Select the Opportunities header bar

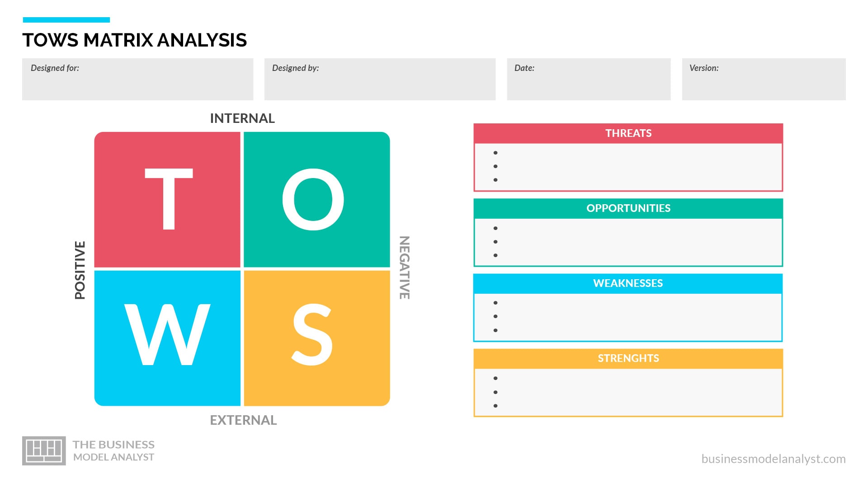click(628, 208)
